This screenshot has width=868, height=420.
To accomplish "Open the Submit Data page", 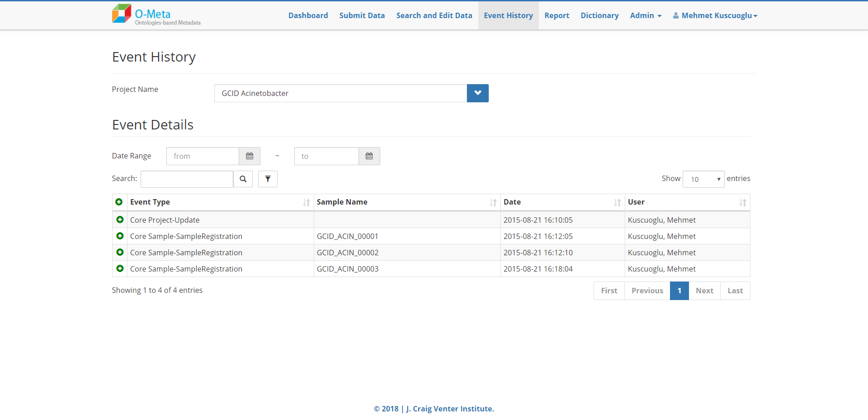I will [x=362, y=15].
